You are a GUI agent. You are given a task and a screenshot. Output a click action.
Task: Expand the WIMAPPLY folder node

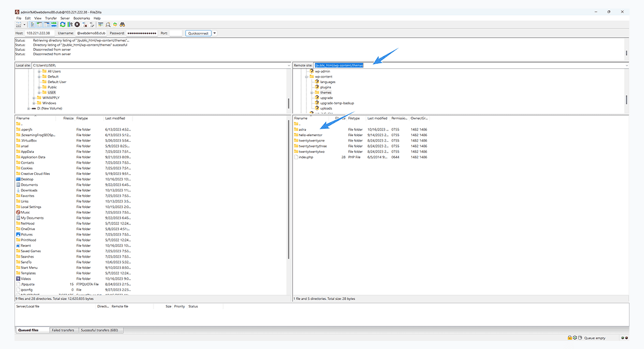click(x=34, y=98)
